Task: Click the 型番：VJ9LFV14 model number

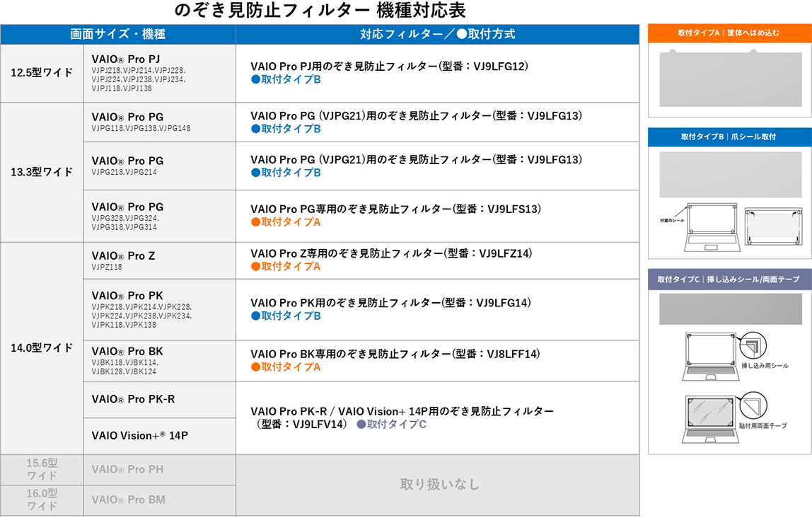Action: 303,425
